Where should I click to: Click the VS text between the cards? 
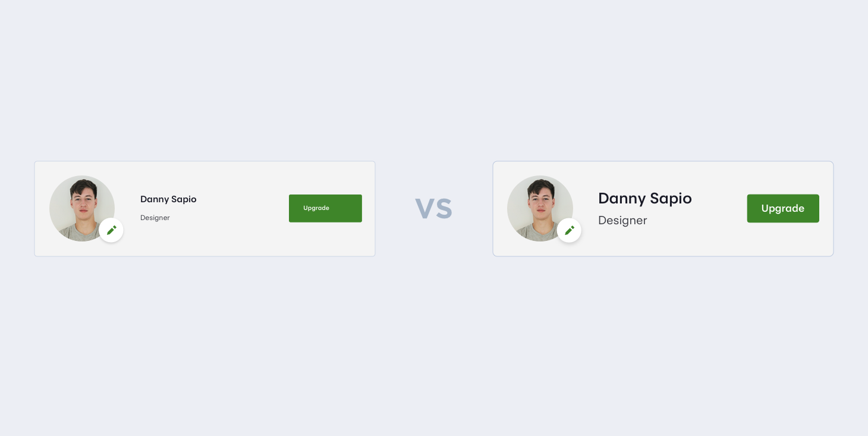(x=433, y=209)
